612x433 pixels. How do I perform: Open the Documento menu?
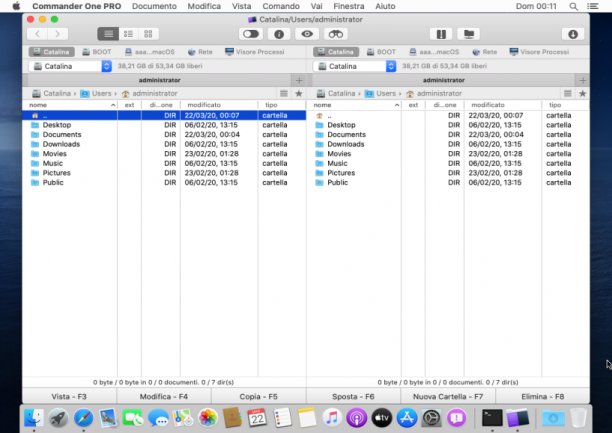[154, 6]
